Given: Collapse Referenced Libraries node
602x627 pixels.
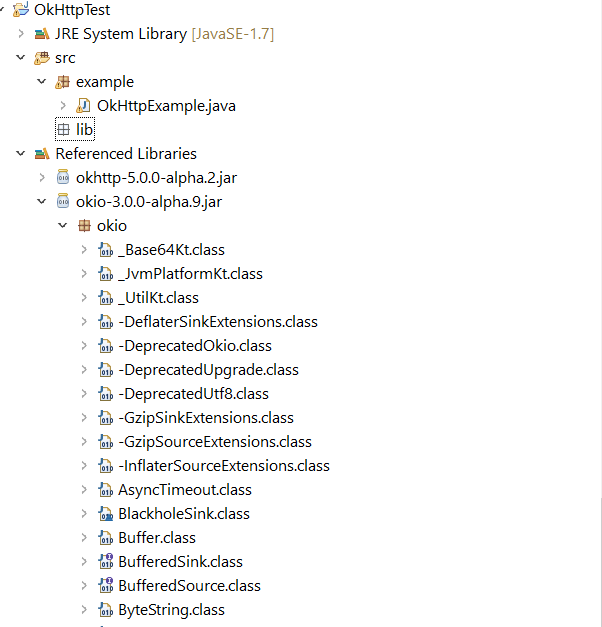Looking at the screenshot, I should 20,153.
